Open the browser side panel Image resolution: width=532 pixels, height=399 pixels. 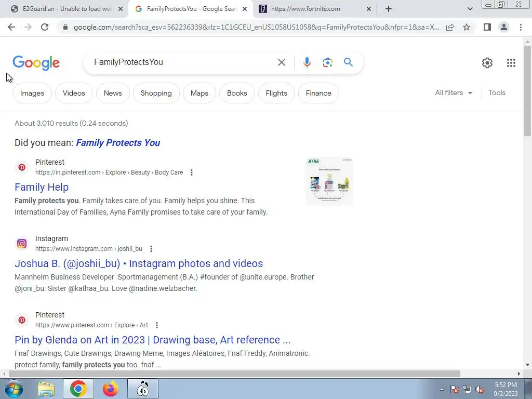[487, 27]
